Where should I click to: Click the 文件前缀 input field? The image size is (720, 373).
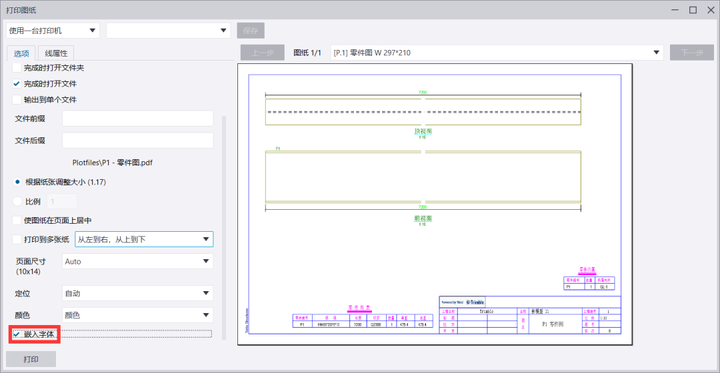(x=138, y=119)
